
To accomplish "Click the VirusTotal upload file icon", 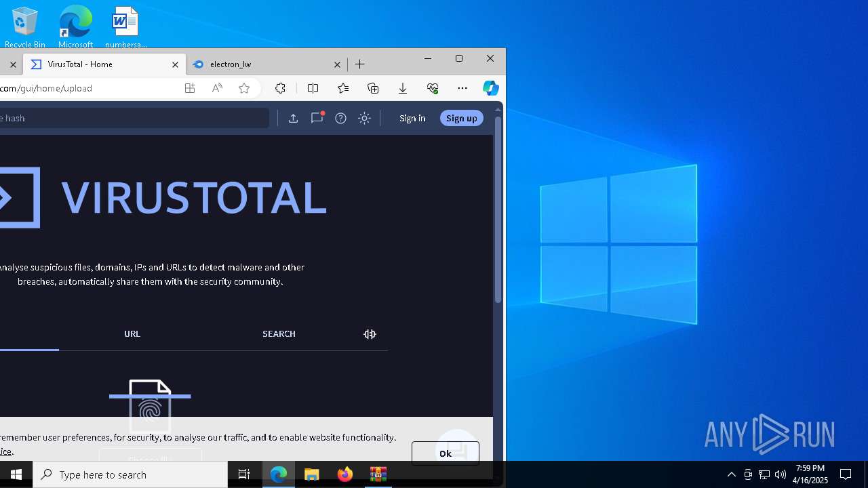I will [293, 118].
